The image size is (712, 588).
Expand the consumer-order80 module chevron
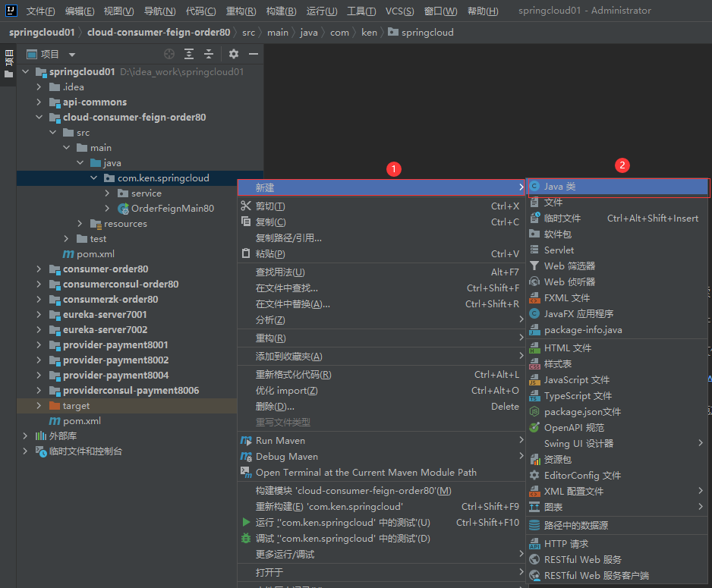point(37,269)
